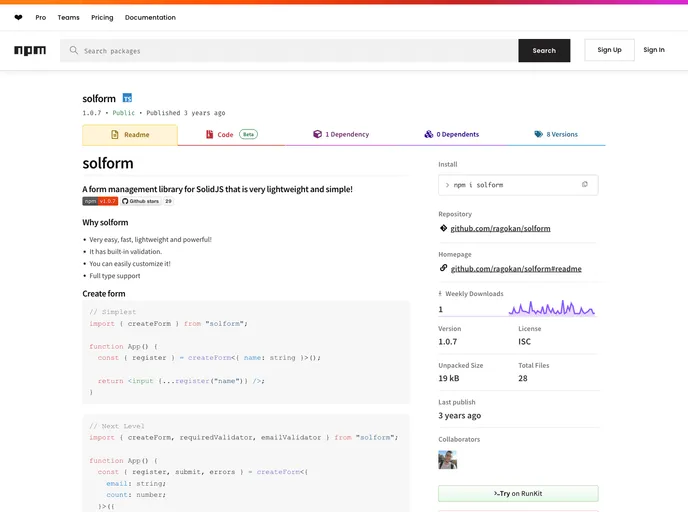Screen dimensions: 688x512
Task: Click the ISC license value
Action: [524, 341]
